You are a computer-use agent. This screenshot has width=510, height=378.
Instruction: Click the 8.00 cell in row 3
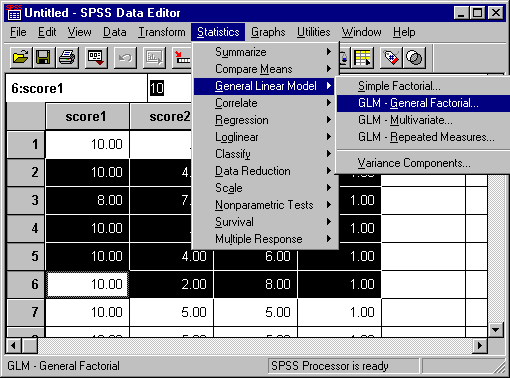coord(87,200)
